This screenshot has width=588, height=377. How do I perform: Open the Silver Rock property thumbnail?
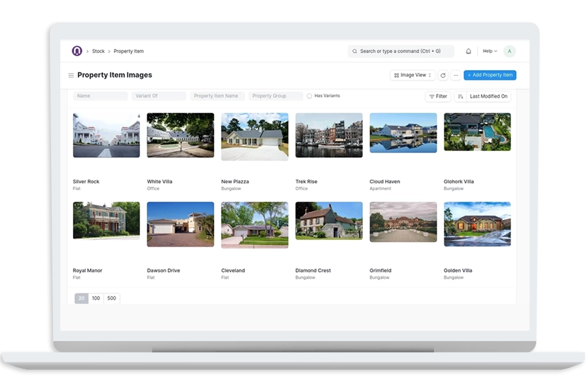pos(106,135)
